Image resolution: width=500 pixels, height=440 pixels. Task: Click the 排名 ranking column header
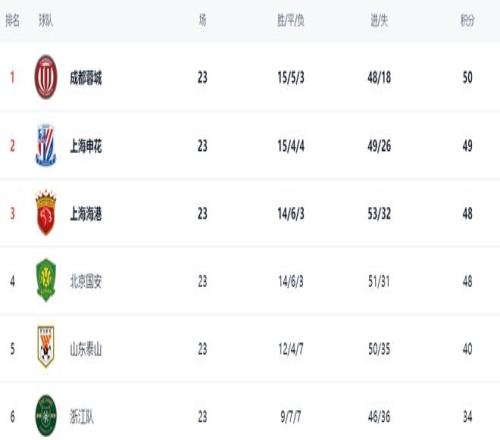(x=13, y=21)
